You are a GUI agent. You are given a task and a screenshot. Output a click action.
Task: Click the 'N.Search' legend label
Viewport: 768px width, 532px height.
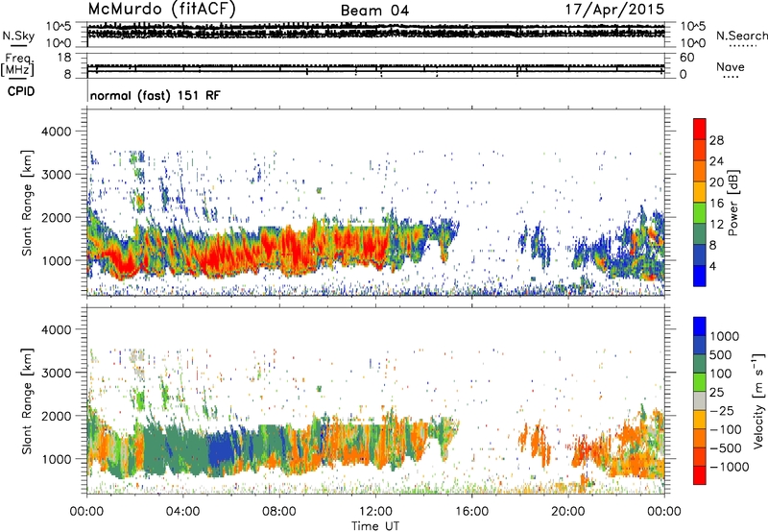click(x=742, y=36)
